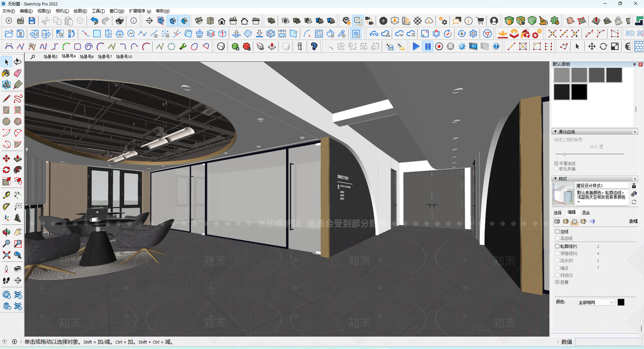Pick the Tape Measure tool
The width and height of the screenshot is (644, 349).
6,195
